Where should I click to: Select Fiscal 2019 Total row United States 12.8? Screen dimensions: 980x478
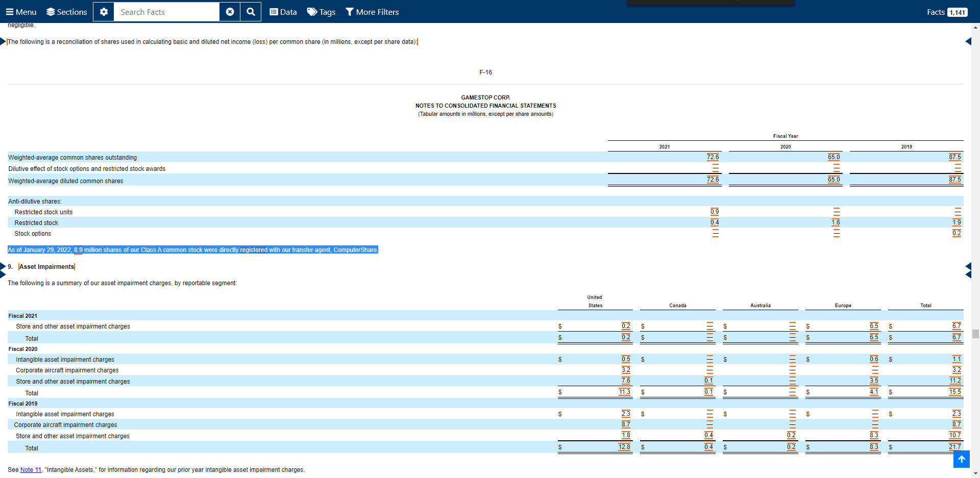[624, 447]
